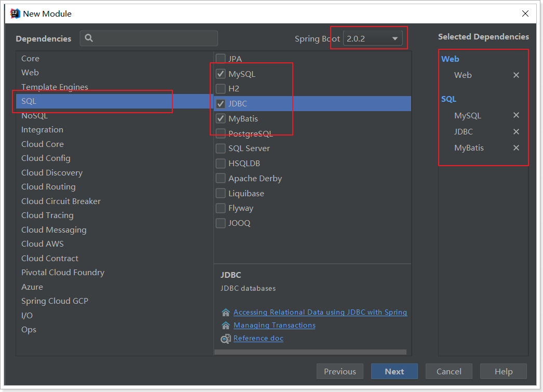
Task: Uncheck the JDBC dependency
Action: (221, 103)
